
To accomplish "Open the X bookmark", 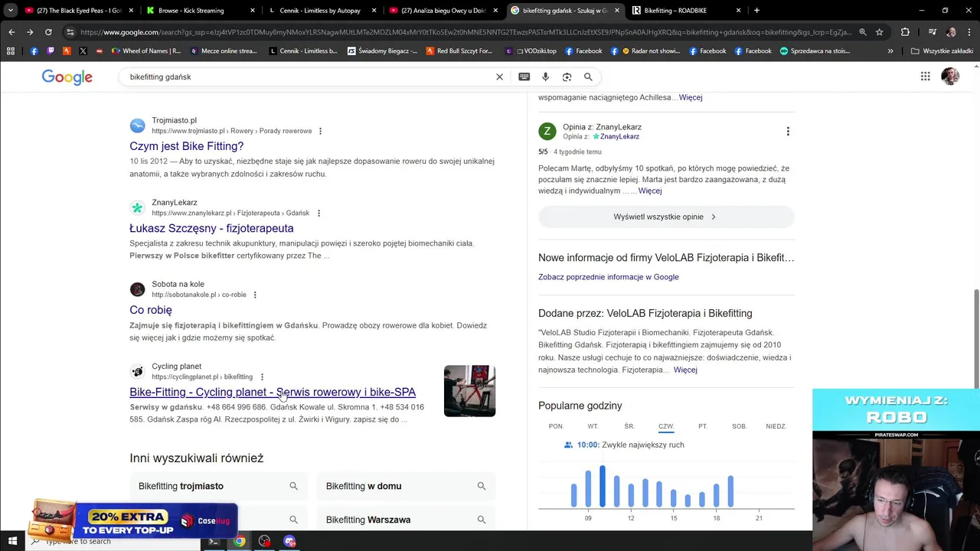I will 83,51.
